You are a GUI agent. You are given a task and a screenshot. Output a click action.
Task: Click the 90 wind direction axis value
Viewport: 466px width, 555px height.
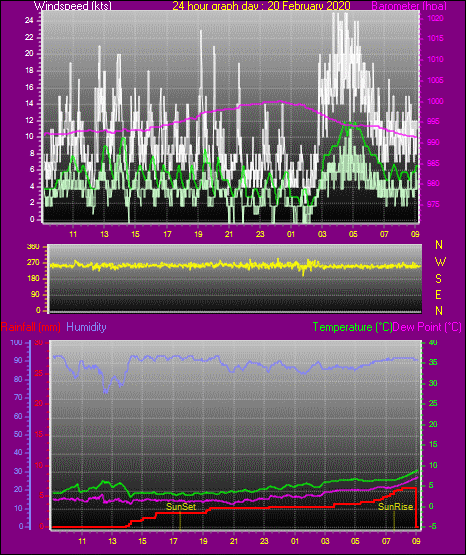click(35, 295)
